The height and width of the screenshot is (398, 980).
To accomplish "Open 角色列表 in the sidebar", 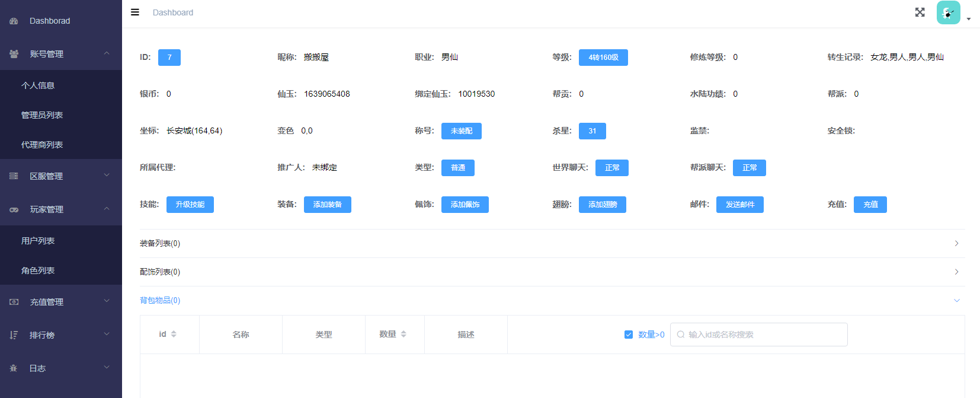I will point(38,270).
